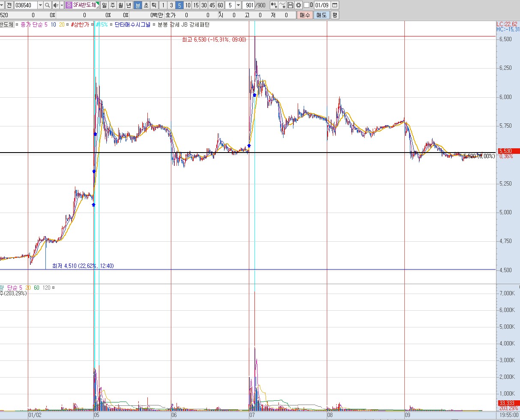Image resolution: width=520 pixels, height=420 pixels.
Task: Click the red 33,333 volume tag
Action: click(x=508, y=403)
